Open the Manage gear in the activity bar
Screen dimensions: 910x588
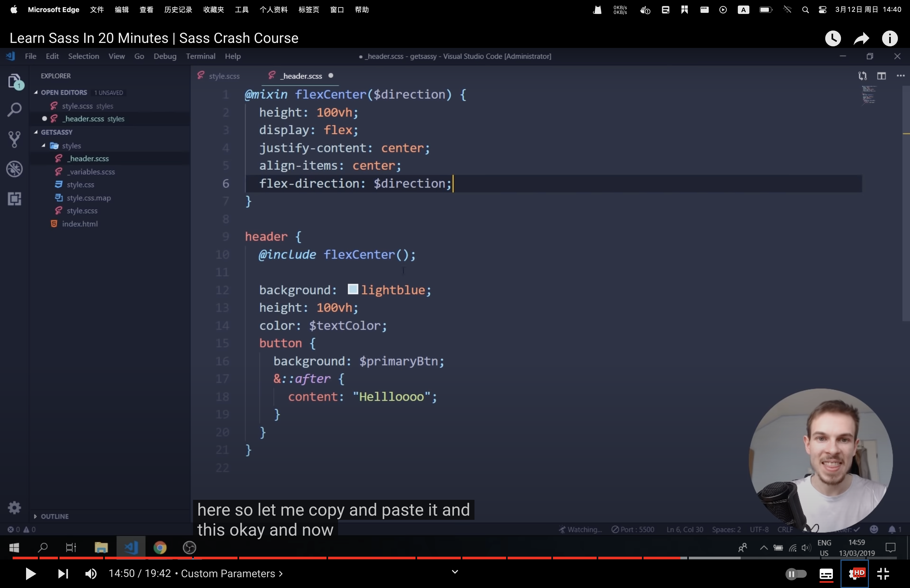pos(14,507)
